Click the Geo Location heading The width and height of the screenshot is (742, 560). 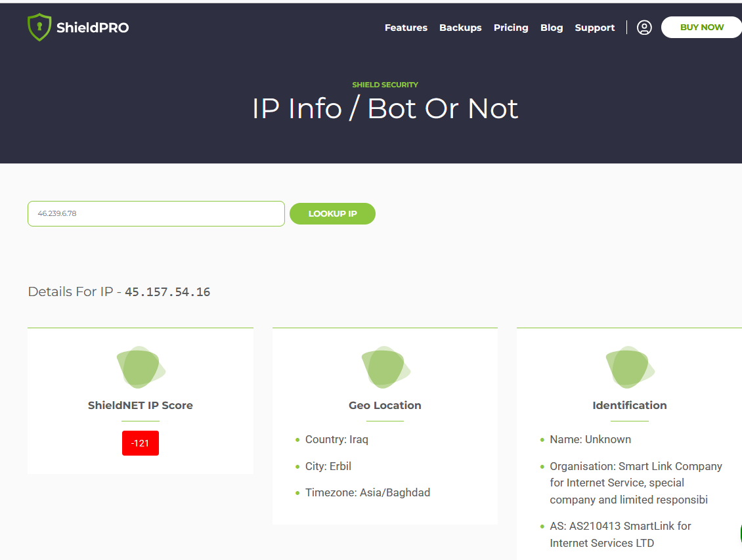tap(385, 405)
